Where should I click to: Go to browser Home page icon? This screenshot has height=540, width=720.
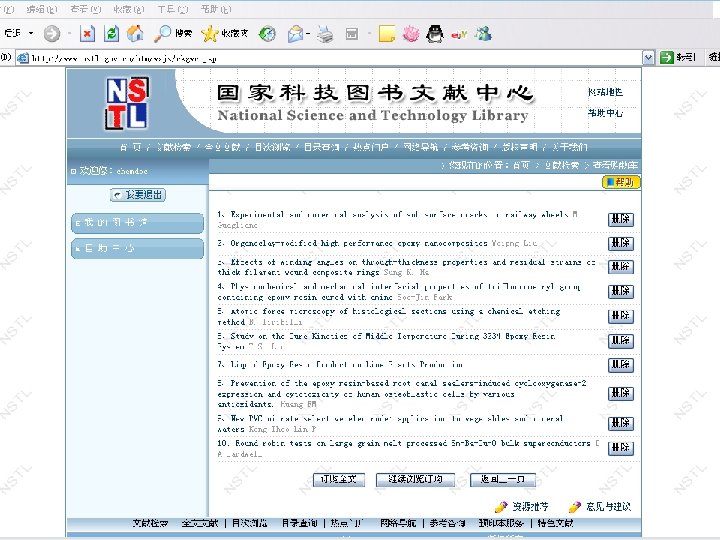click(135, 34)
